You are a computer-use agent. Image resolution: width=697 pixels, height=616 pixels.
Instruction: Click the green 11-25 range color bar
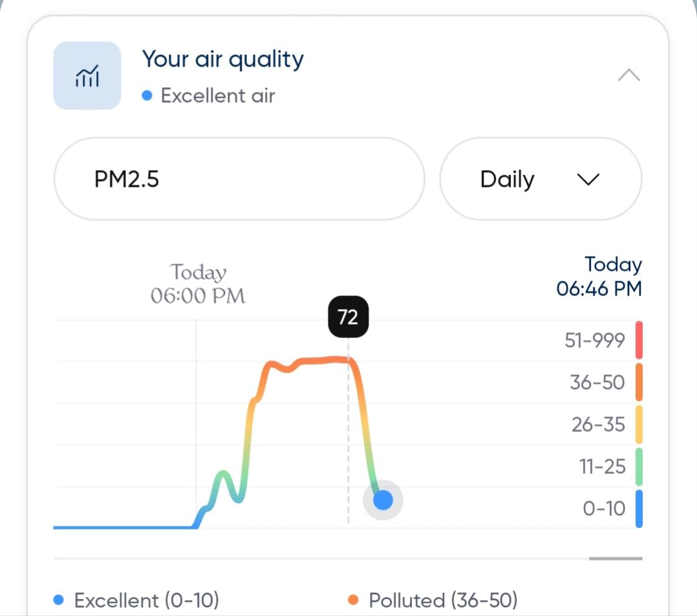click(638, 466)
